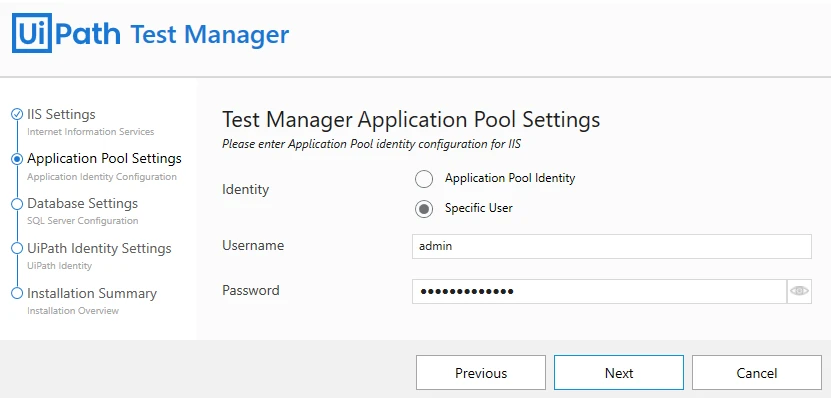831x398 pixels.
Task: Click the 'Internet Information Services' subtitle text
Action: point(91,131)
